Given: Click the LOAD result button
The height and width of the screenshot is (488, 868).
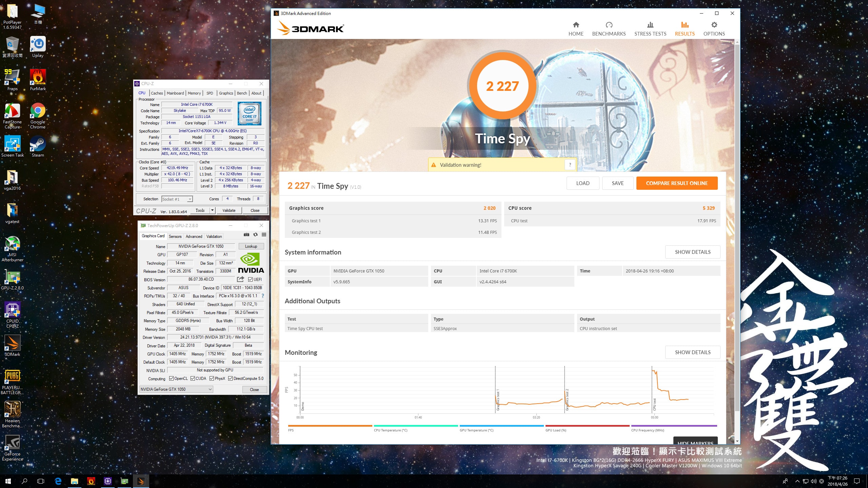Looking at the screenshot, I should tap(583, 183).
